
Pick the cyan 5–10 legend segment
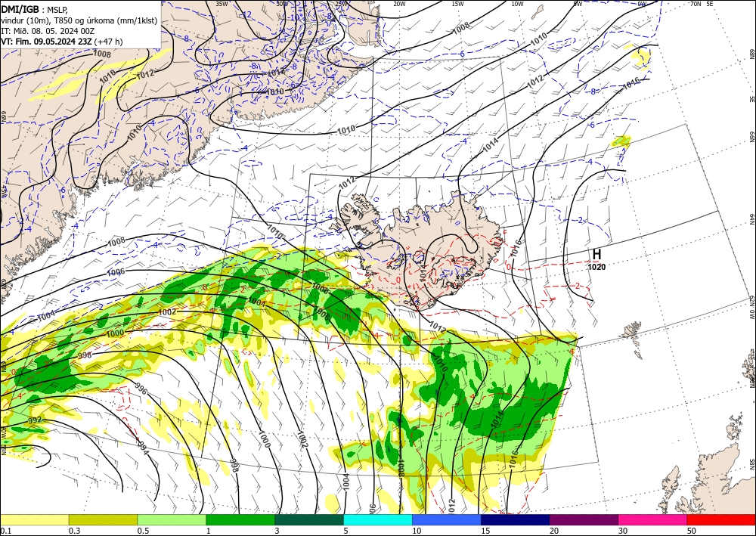(x=378, y=520)
